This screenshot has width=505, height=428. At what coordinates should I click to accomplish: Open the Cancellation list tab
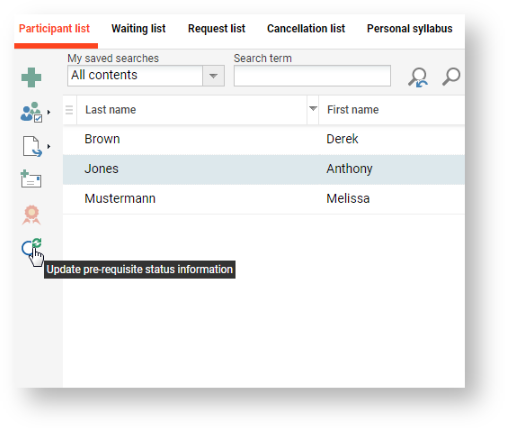[306, 29]
